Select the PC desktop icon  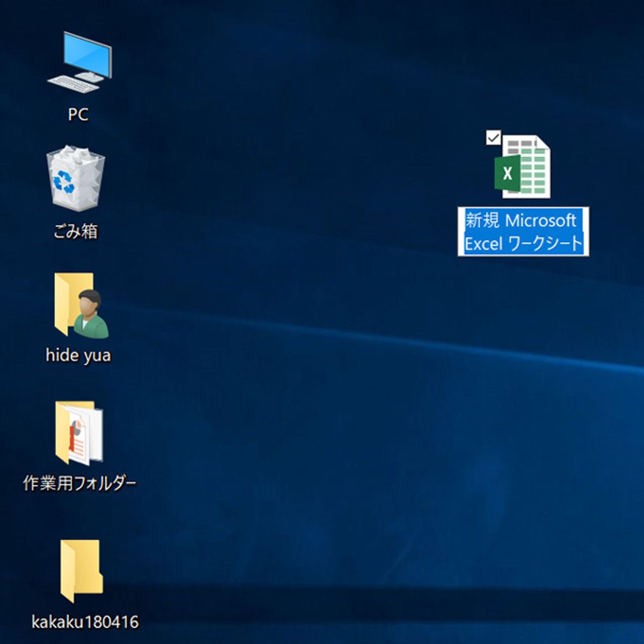tap(79, 62)
